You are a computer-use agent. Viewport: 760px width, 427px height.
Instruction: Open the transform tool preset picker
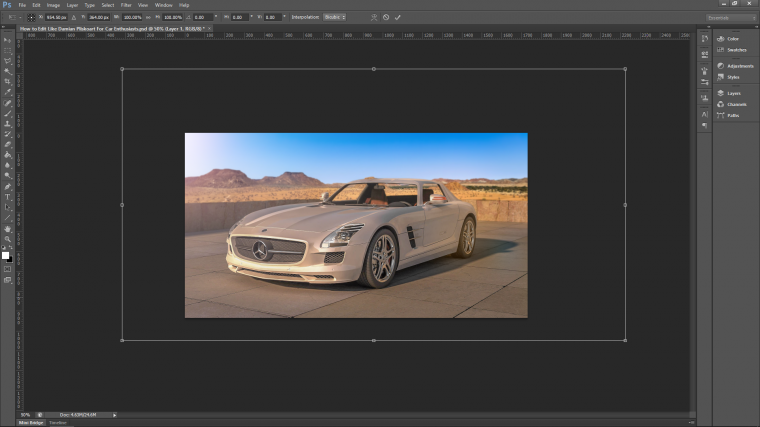coord(14,17)
